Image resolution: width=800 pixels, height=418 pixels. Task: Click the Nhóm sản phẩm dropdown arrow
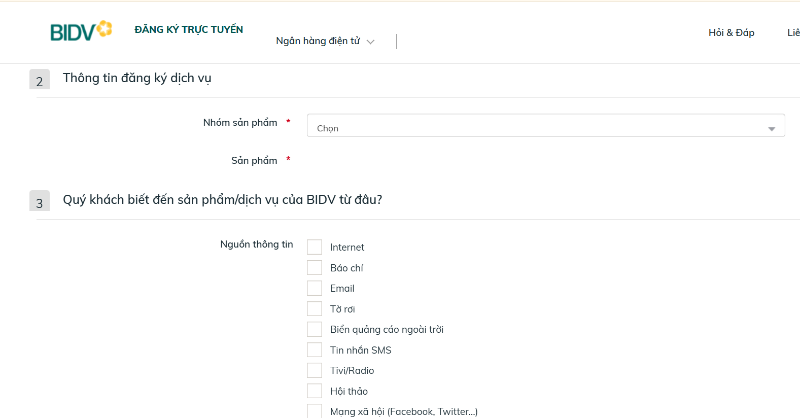pos(771,129)
